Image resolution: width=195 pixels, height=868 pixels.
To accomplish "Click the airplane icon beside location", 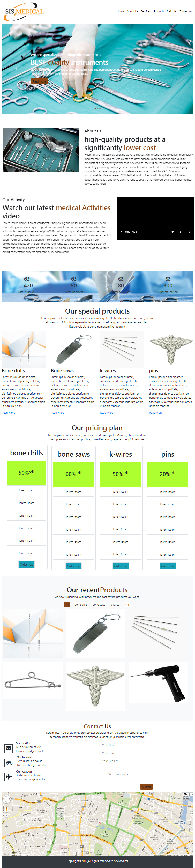I will coord(9,777).
